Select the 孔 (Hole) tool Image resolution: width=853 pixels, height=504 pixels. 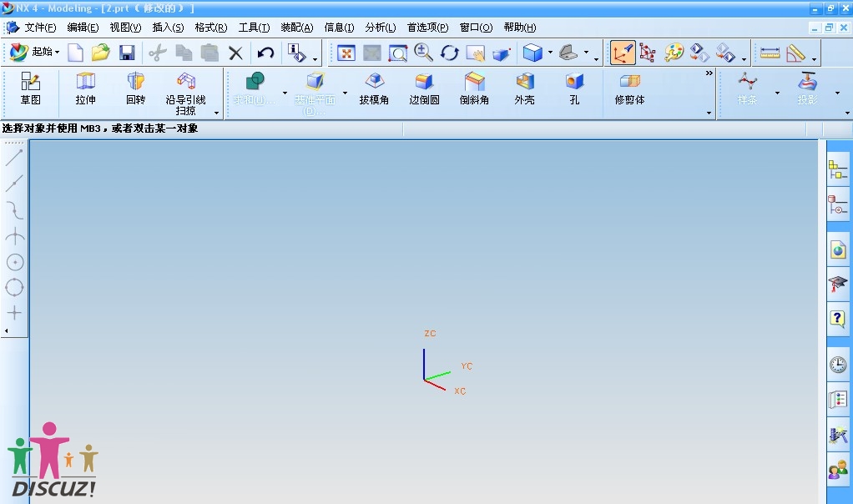(x=574, y=88)
